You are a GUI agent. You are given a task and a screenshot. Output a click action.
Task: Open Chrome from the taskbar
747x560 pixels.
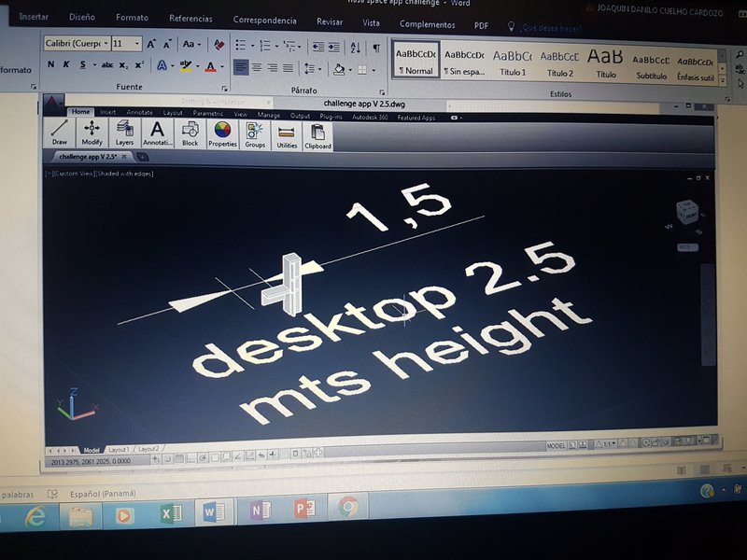[x=348, y=510]
